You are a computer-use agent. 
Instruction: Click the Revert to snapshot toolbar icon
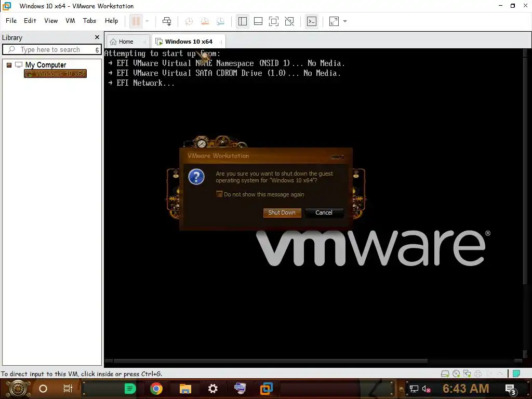pyautogui.click(x=205, y=21)
